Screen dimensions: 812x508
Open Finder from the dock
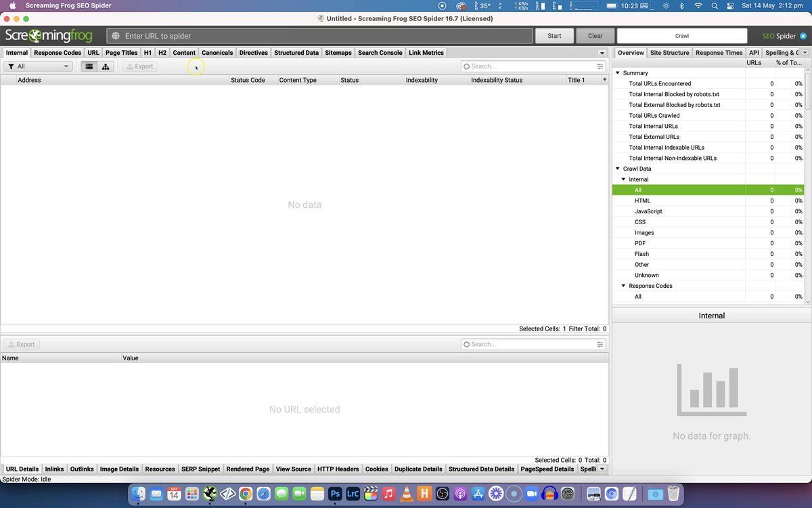(139, 494)
